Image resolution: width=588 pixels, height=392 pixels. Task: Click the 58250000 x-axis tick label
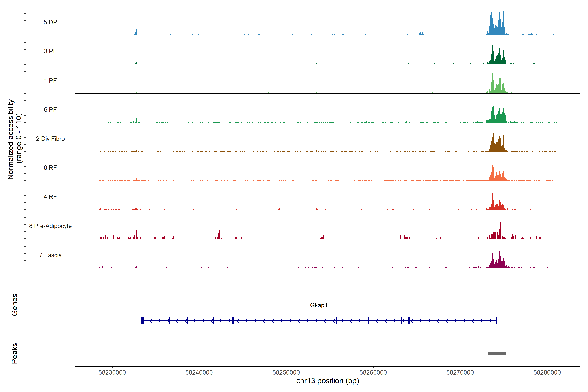(286, 373)
